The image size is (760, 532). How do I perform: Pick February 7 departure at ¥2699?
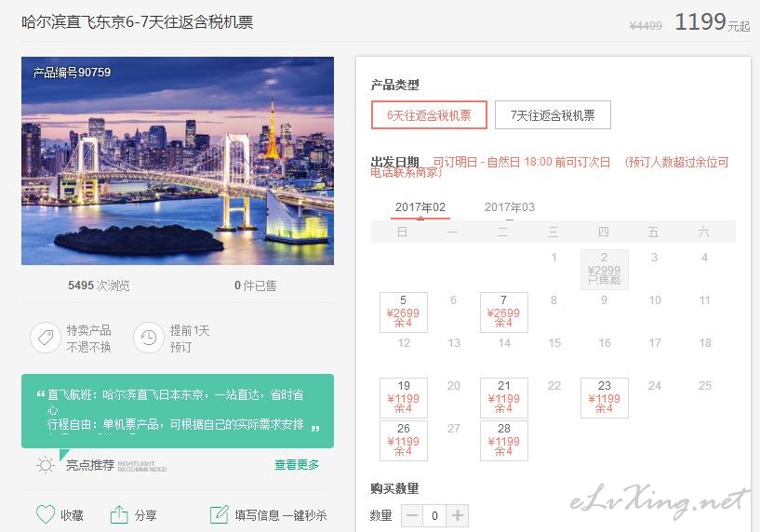(x=503, y=312)
